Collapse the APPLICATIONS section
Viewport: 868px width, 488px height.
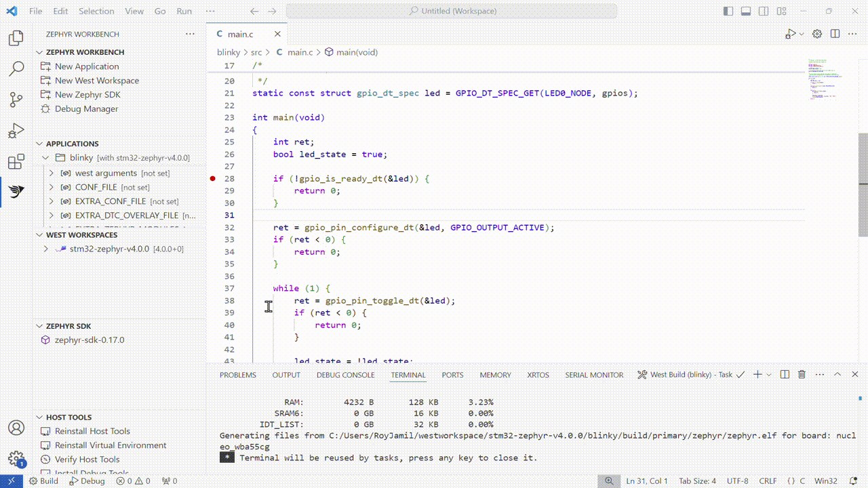pos(39,142)
